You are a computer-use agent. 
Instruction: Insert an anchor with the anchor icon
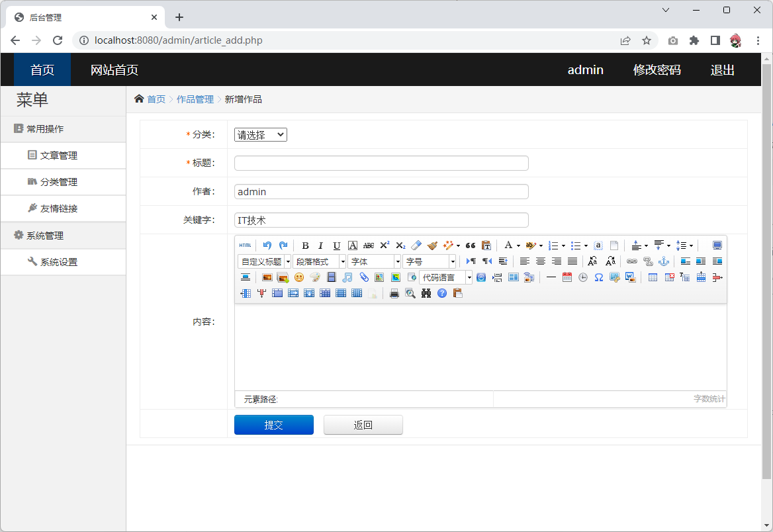(664, 261)
